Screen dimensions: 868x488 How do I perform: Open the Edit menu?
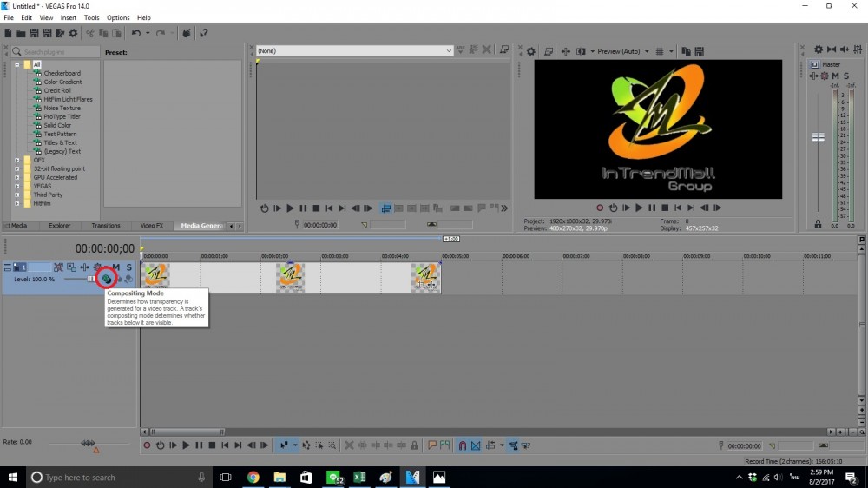click(x=27, y=17)
